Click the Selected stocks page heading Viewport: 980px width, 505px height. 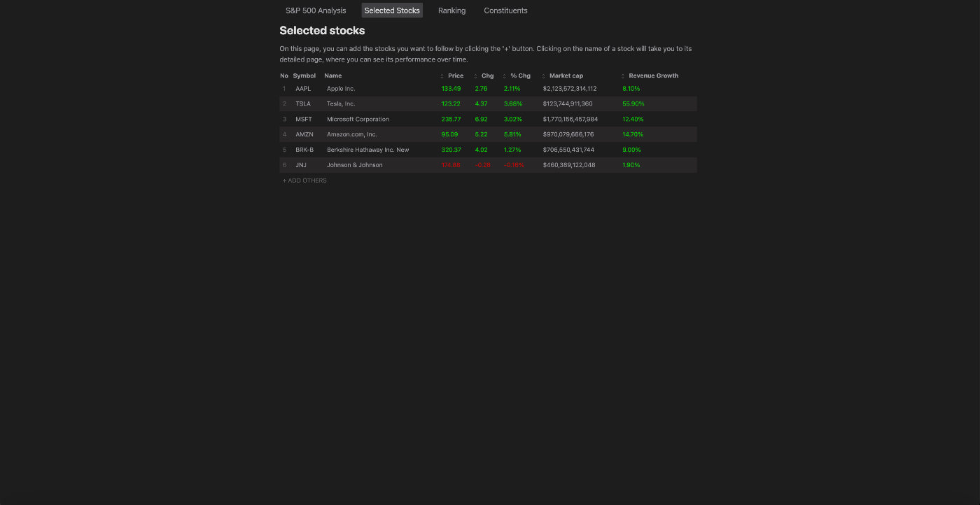pos(322,31)
